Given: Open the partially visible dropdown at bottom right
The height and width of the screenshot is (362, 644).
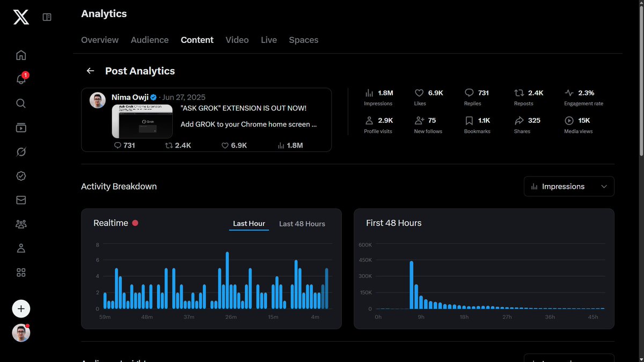Looking at the screenshot, I should pos(569,358).
